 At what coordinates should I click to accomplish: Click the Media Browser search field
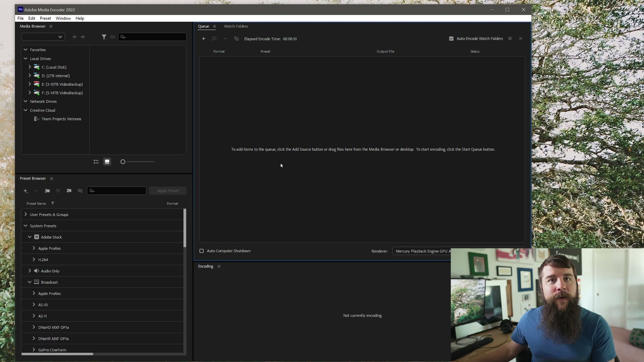point(152,37)
